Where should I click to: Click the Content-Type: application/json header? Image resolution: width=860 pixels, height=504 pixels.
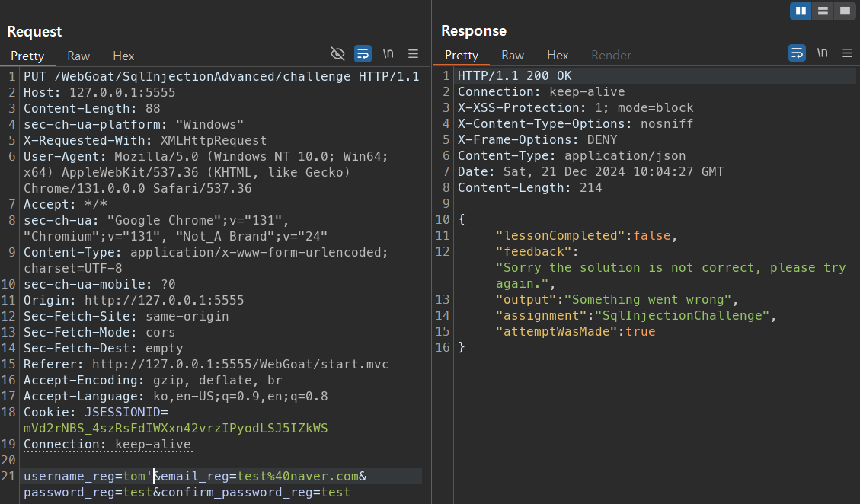click(x=571, y=156)
